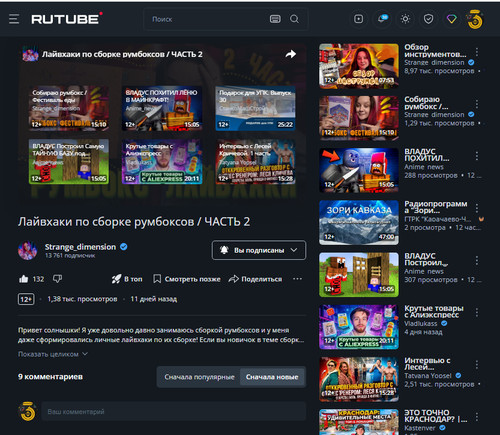Expand the Вы подписаны subscription dropdown

click(259, 250)
